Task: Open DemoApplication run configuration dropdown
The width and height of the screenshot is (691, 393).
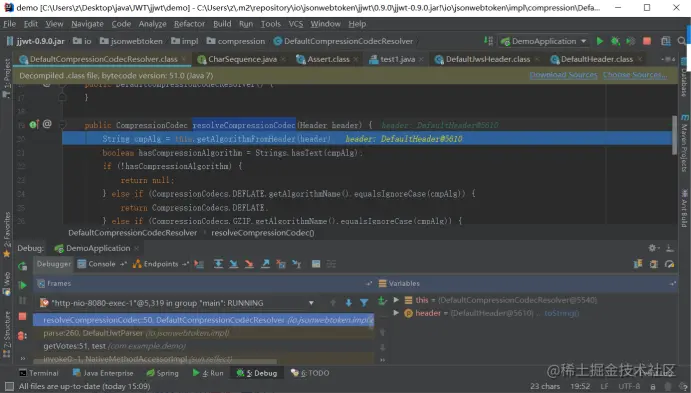Action: [584, 41]
